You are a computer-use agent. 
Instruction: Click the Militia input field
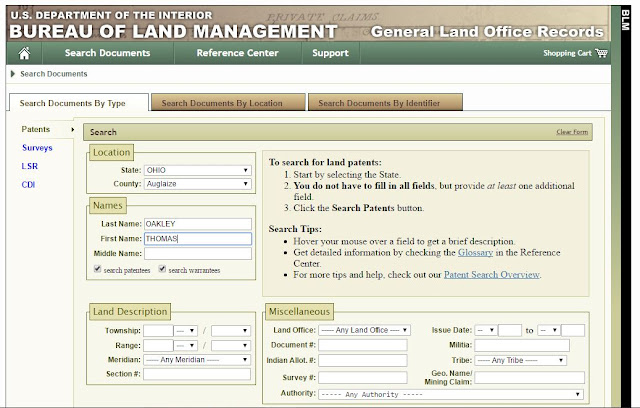tap(522, 345)
